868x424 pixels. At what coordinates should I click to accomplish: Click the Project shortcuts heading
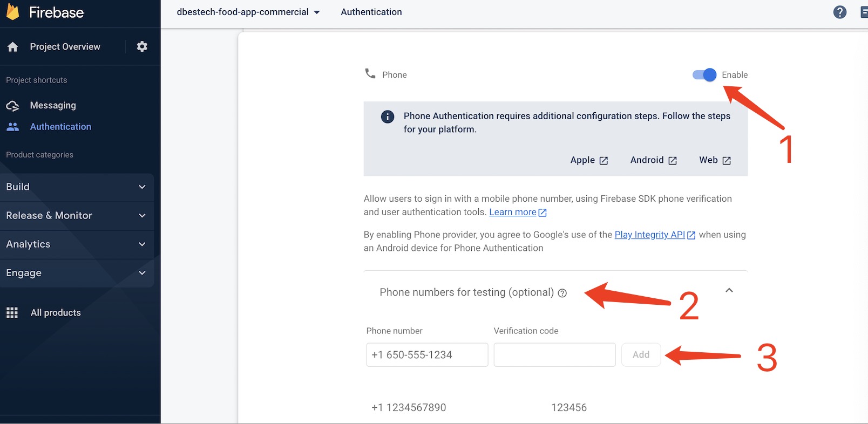coord(37,80)
